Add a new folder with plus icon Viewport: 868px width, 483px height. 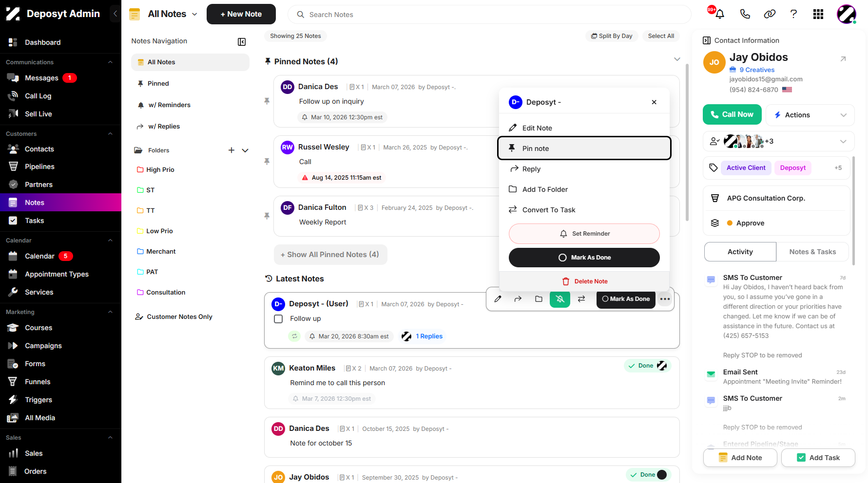point(231,150)
